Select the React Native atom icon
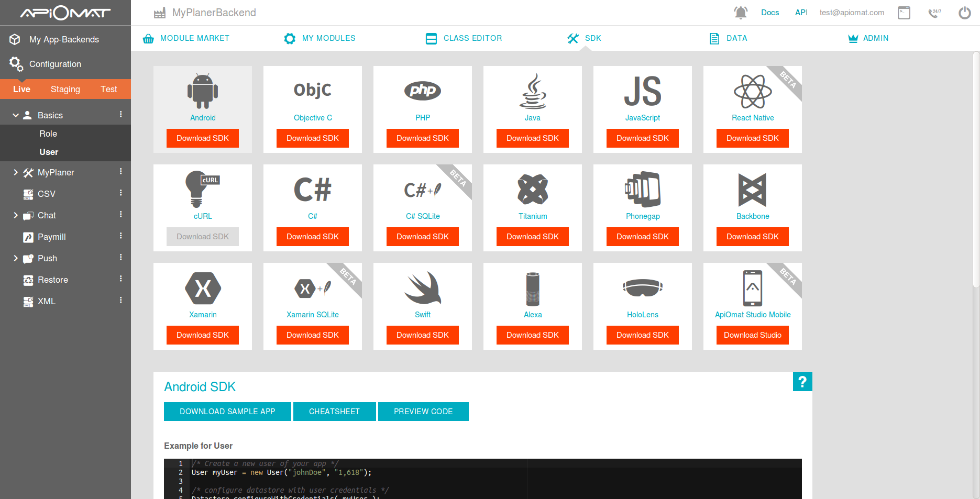980x499 pixels. pos(752,91)
